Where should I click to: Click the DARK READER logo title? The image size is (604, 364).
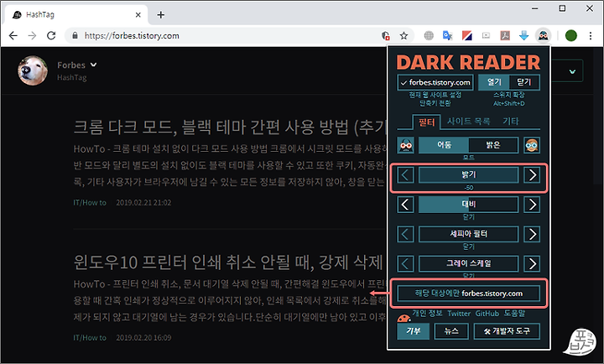click(468, 62)
